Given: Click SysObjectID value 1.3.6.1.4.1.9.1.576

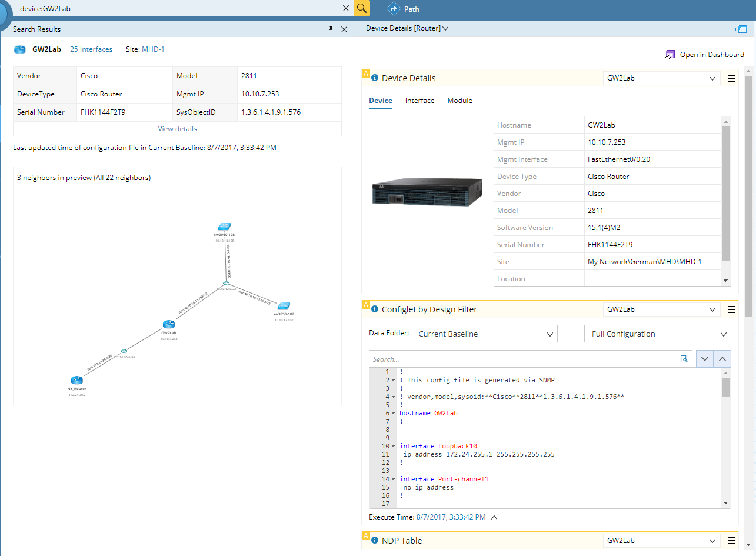Looking at the screenshot, I should click(271, 112).
